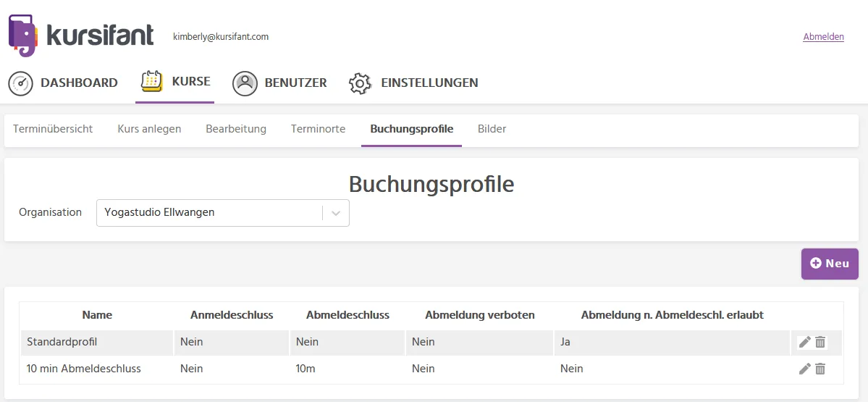Screen dimensions: 868x402
Task: Click the Abmeldung verboten column header
Action: [x=480, y=315]
